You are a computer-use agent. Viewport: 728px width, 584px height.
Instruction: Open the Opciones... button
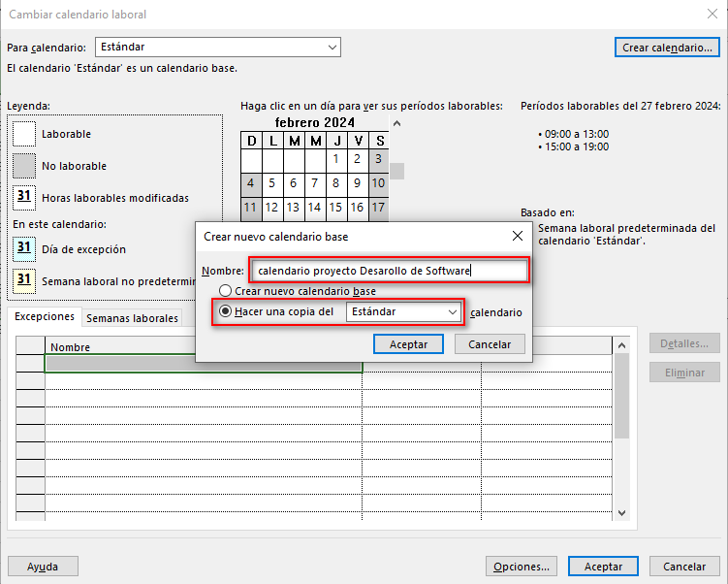pos(521,567)
